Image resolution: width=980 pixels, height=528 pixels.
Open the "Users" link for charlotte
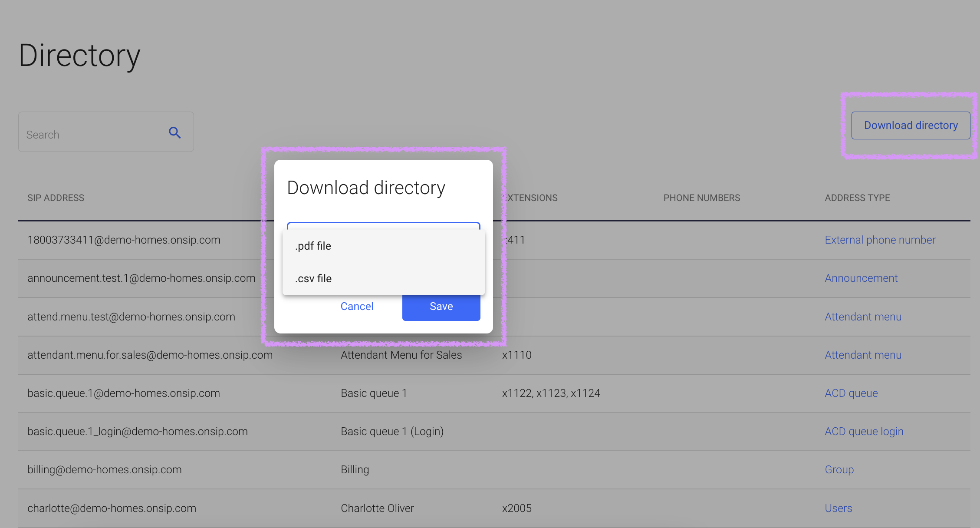(838, 508)
